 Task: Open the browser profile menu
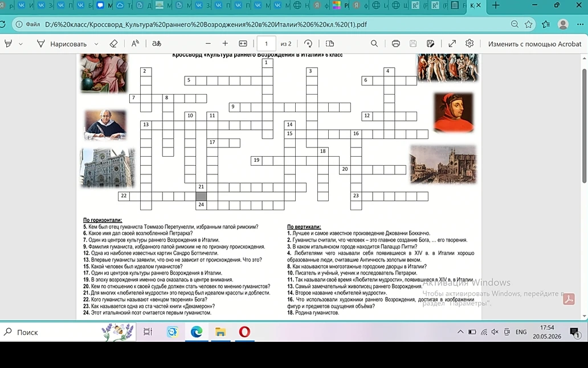tap(563, 24)
